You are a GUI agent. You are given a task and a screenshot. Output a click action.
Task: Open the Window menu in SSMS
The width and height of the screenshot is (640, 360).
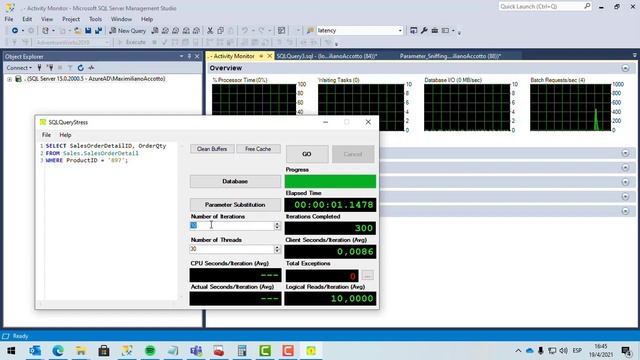tap(121, 19)
